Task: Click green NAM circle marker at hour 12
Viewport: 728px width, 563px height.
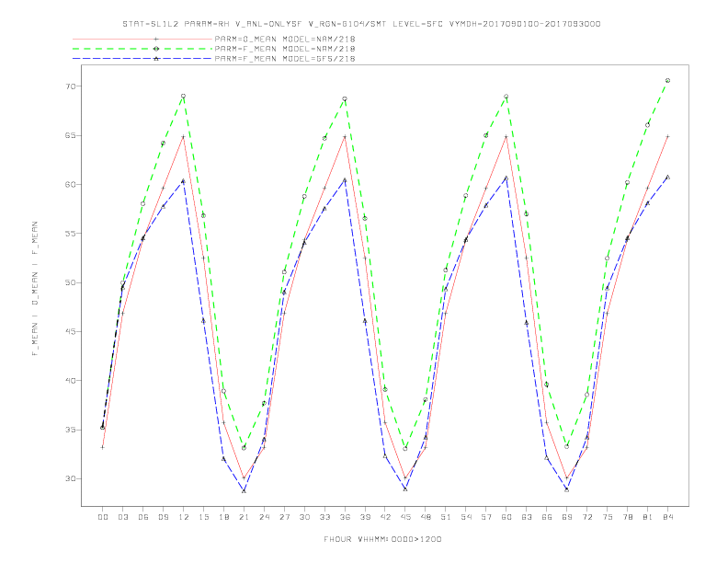Action: 184,97
